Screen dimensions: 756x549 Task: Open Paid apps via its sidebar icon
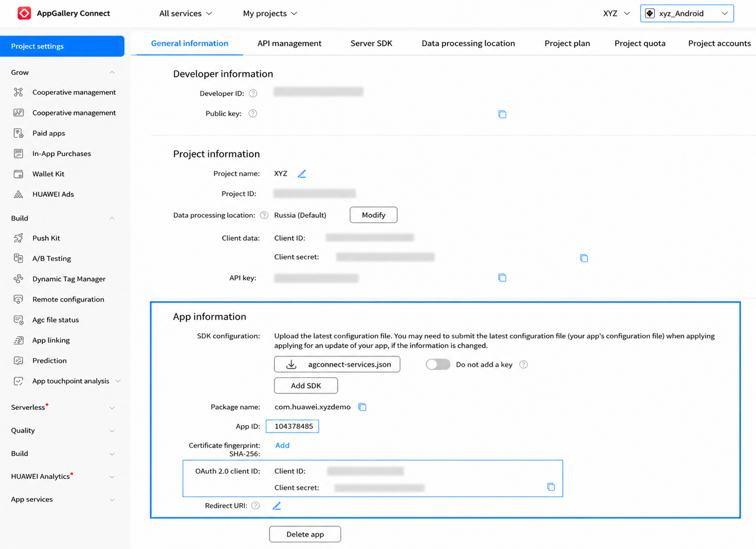point(19,133)
